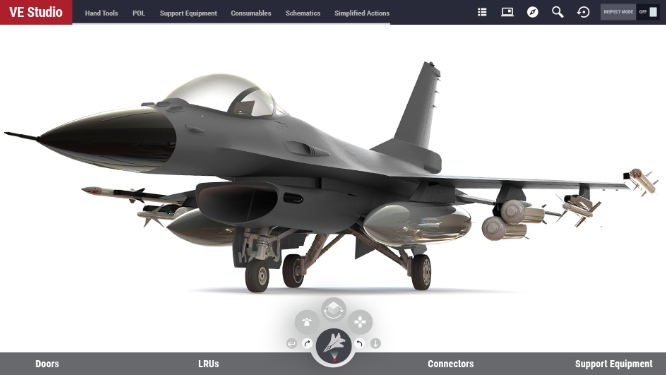The image size is (666, 375).
Task: Click the central jet aircraft button
Action: pyautogui.click(x=334, y=344)
